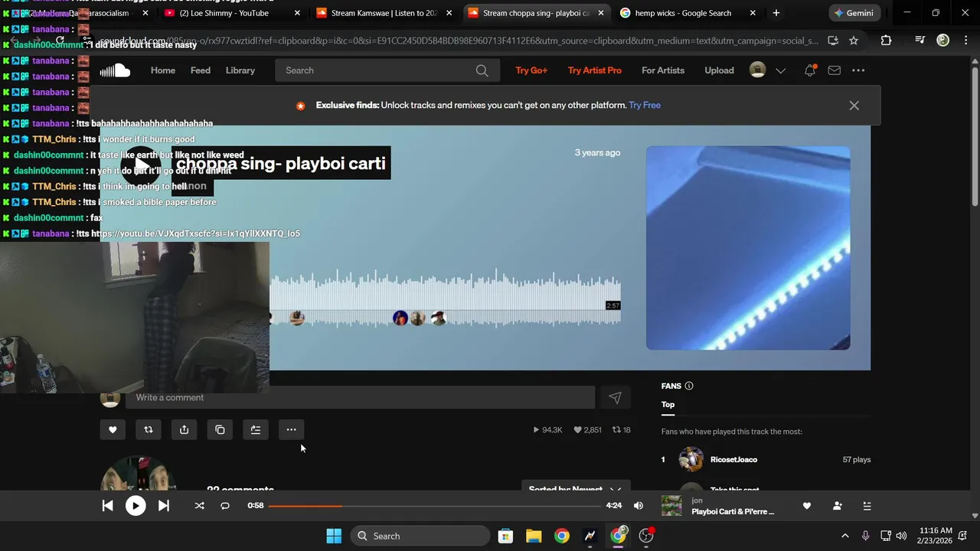Open RicosetJoaco fan profile
980x551 pixels.
[733, 459]
